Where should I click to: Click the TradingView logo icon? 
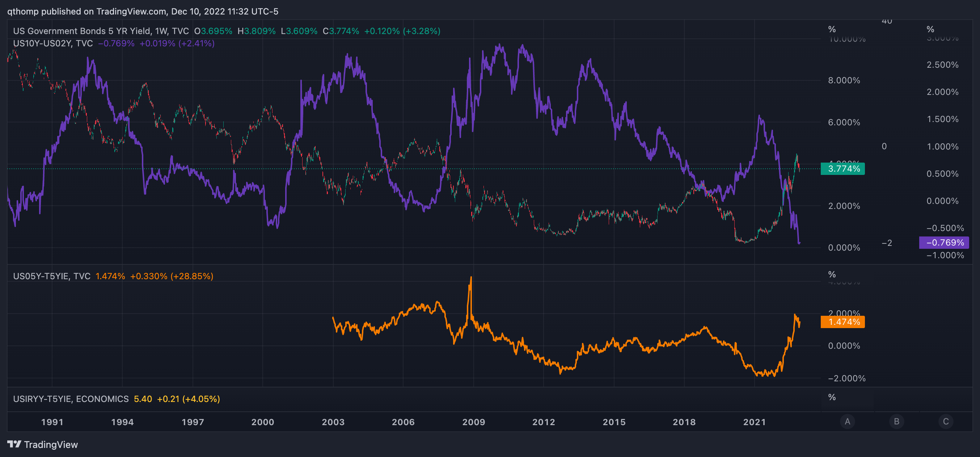(x=14, y=444)
